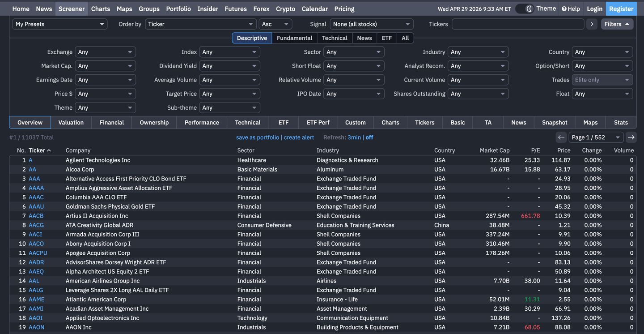Open the ETF Perf view tab
Screen dimensions: 644x334
coord(318,122)
